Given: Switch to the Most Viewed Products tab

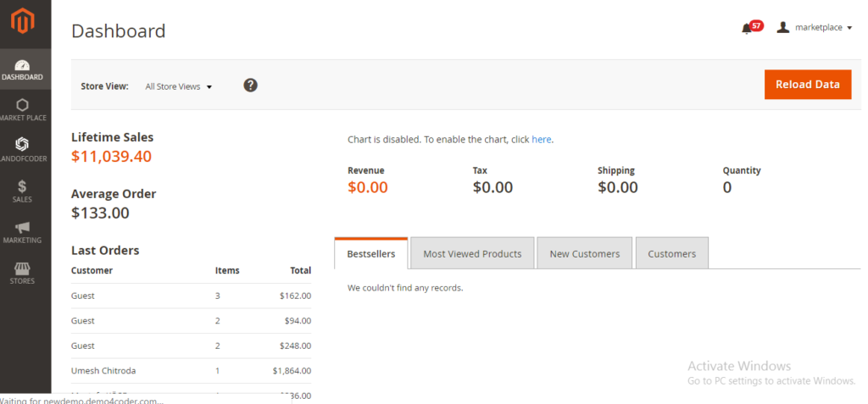Looking at the screenshot, I should click(x=472, y=253).
